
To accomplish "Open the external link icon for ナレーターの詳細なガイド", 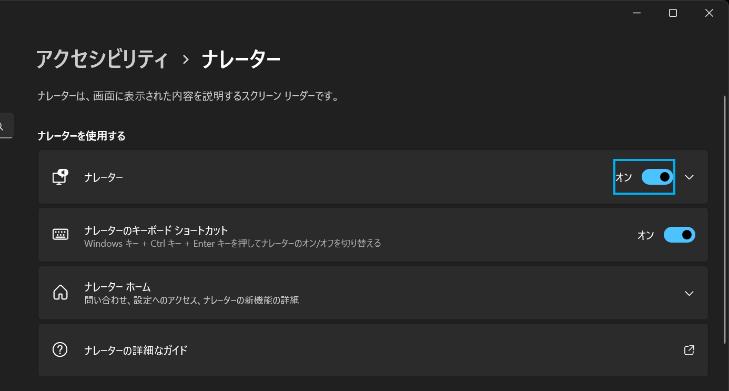I will pyautogui.click(x=689, y=350).
